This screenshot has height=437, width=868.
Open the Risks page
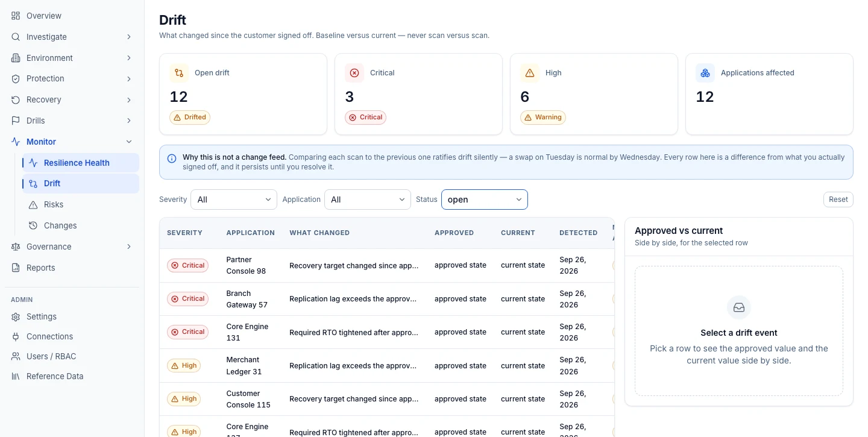(81, 204)
